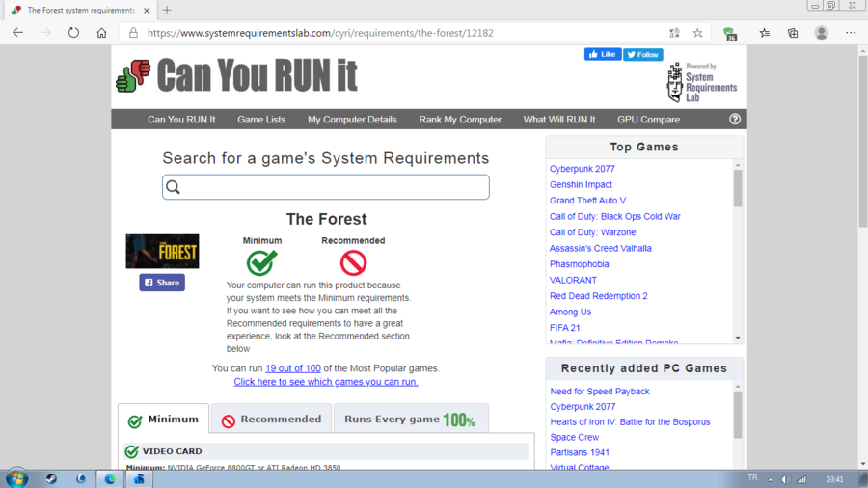Open Genshin Impact requirements
Screen dimensions: 868x488
click(x=581, y=185)
